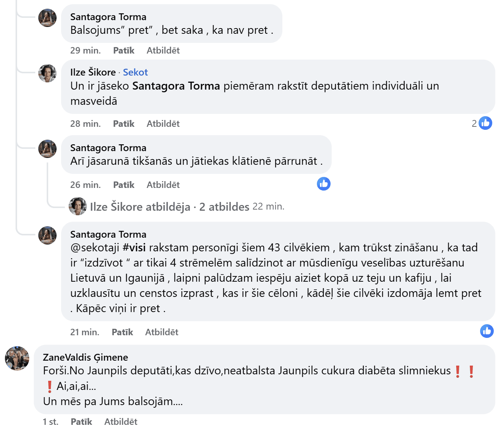Click like reaction icon under 26 min. comment
Viewport: 504px width, 429px height.
[323, 184]
